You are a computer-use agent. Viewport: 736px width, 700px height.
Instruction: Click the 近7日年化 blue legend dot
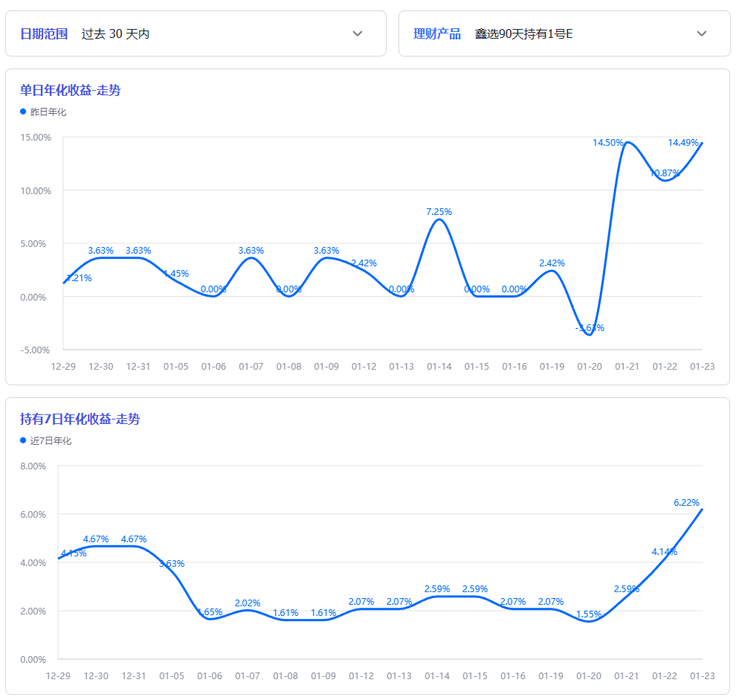coord(23,440)
